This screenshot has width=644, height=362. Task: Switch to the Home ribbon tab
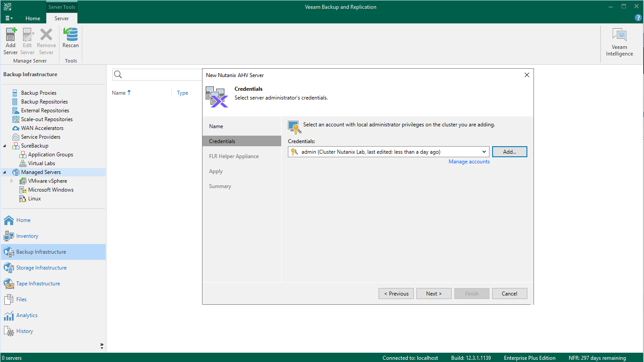pyautogui.click(x=33, y=18)
